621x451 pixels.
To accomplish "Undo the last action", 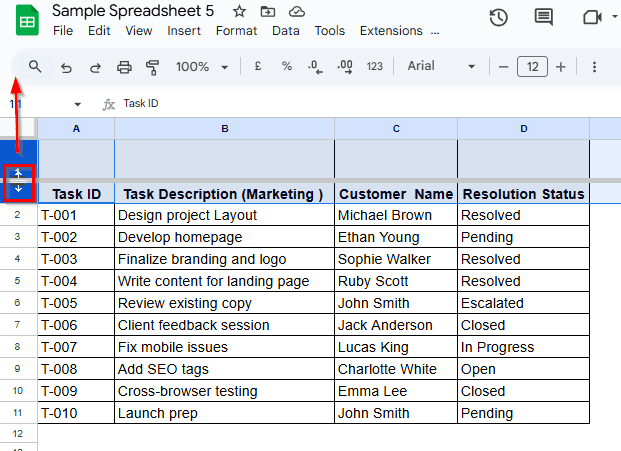I will pyautogui.click(x=66, y=67).
